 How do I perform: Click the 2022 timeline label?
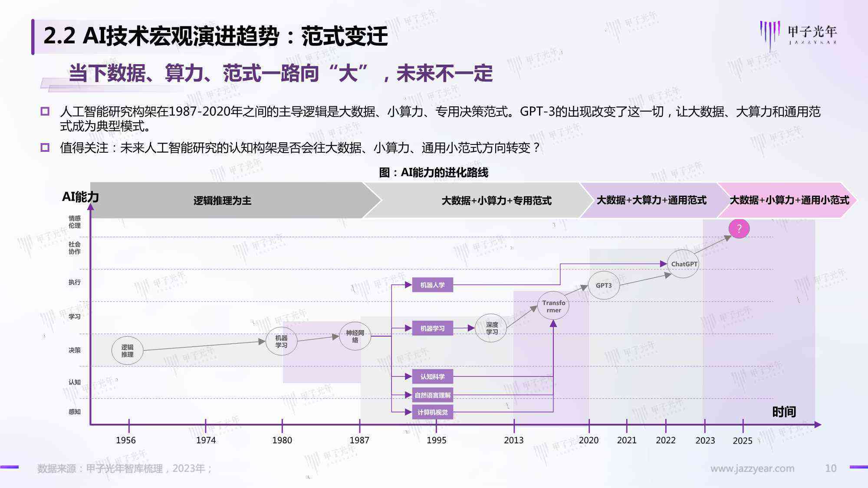tap(666, 440)
